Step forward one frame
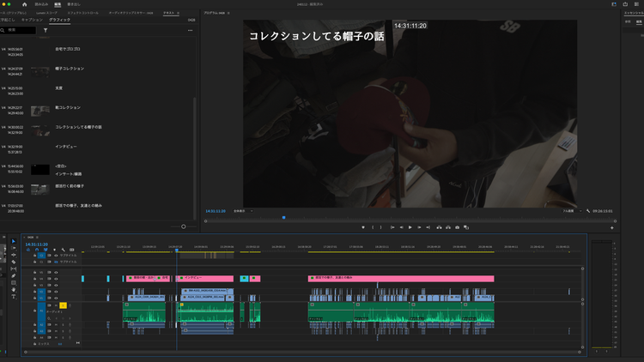 419,227
